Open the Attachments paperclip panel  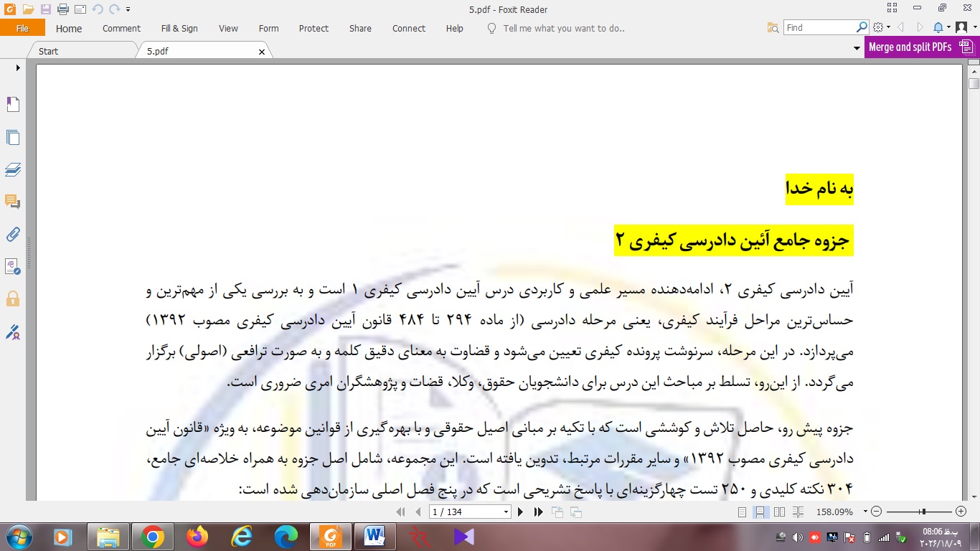click(x=13, y=234)
